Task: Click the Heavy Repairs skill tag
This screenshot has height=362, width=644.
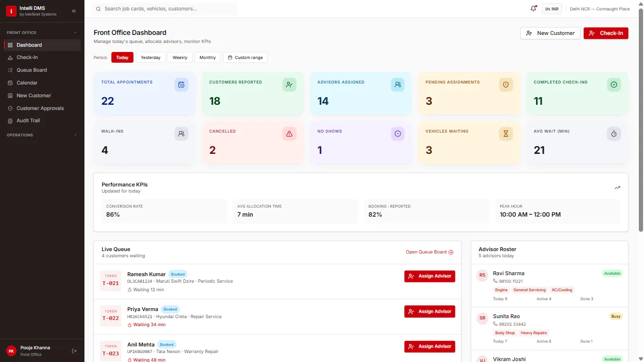Action: click(534, 333)
